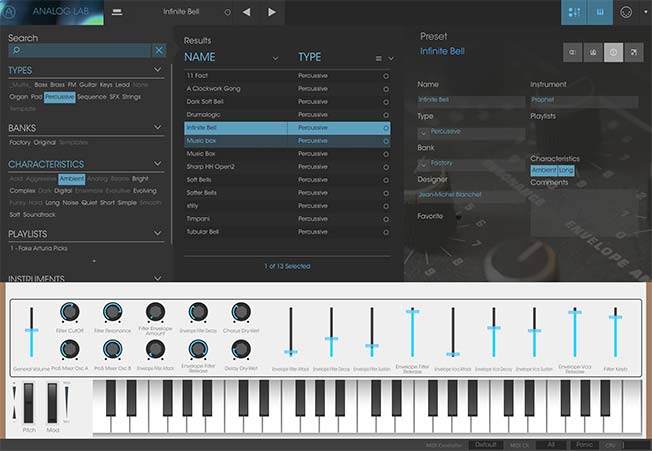Collapse the BANKS section chevron
The width and height of the screenshot is (652, 451).
pos(158,127)
